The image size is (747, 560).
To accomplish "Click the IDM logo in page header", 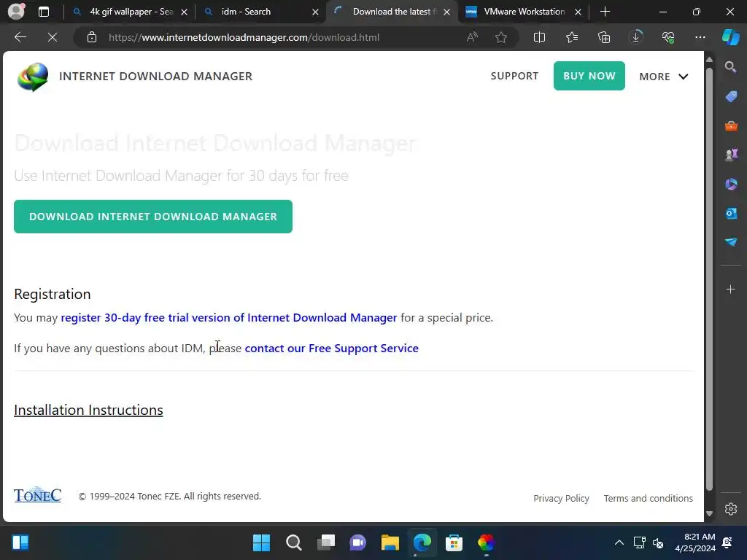I will pos(33,77).
